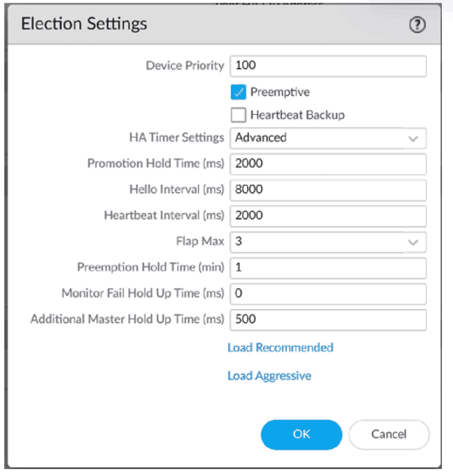Select the Hello Interval input box
453x476 pixels.
point(328,190)
